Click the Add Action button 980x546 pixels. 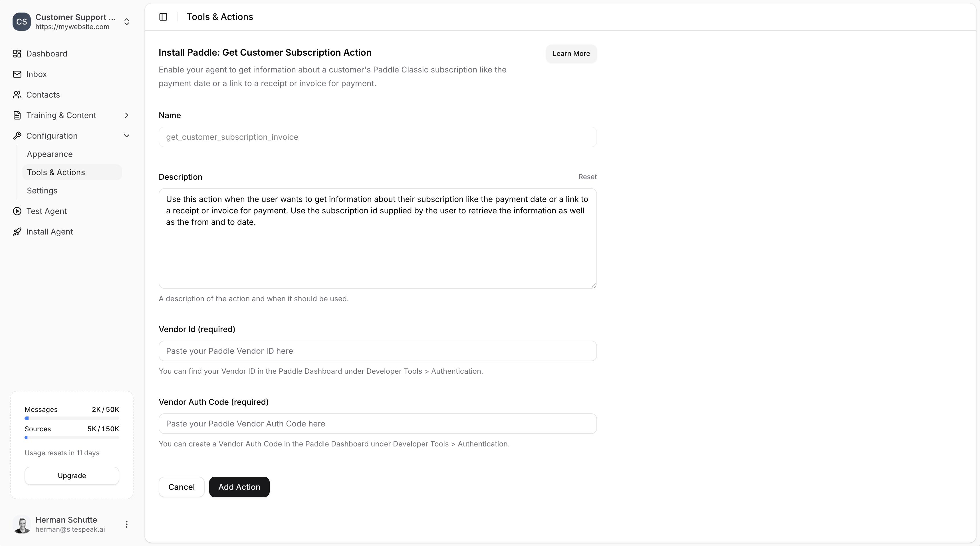239,487
